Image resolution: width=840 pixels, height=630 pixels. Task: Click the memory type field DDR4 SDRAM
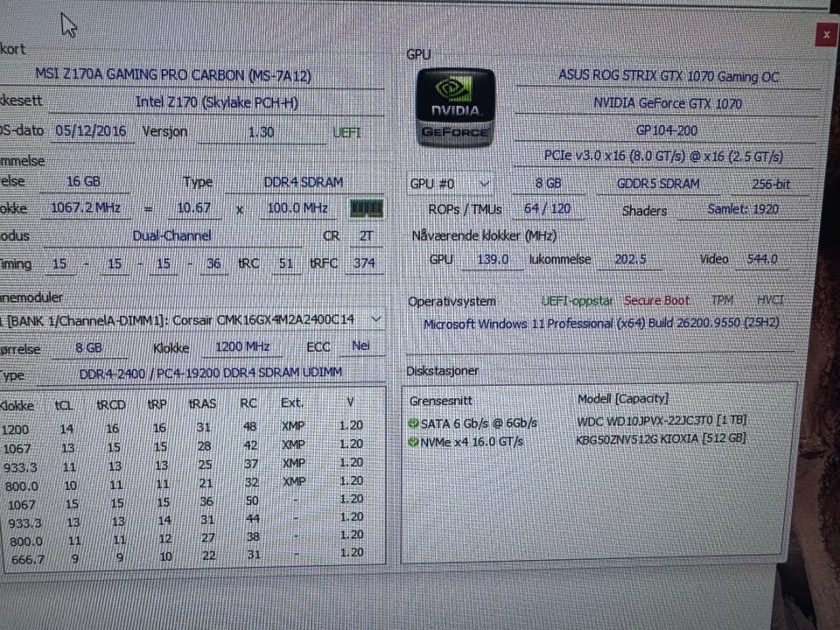[x=304, y=182]
